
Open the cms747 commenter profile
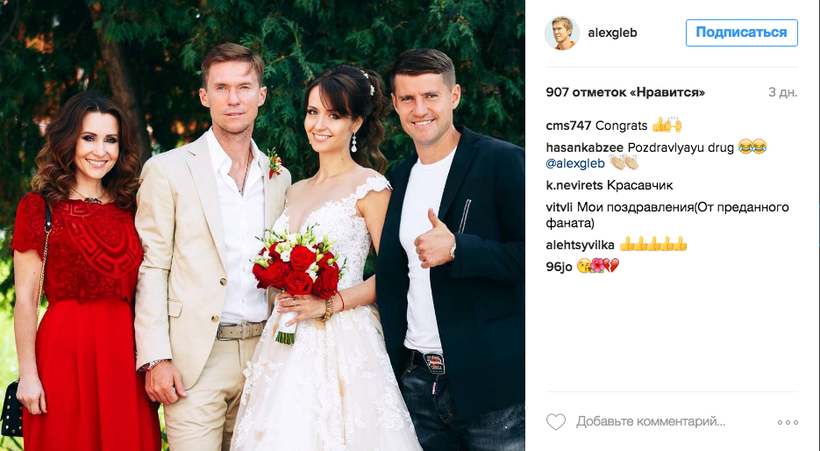(x=568, y=126)
